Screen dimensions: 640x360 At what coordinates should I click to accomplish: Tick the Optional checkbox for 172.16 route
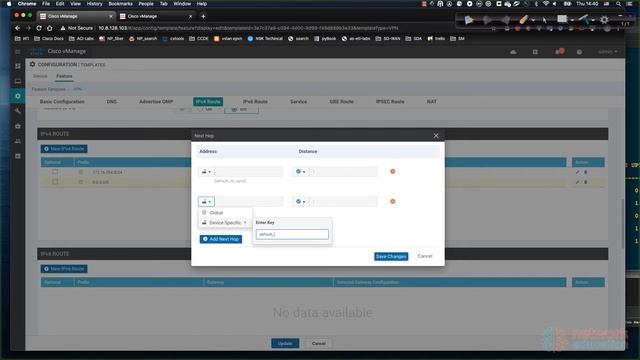(55, 172)
